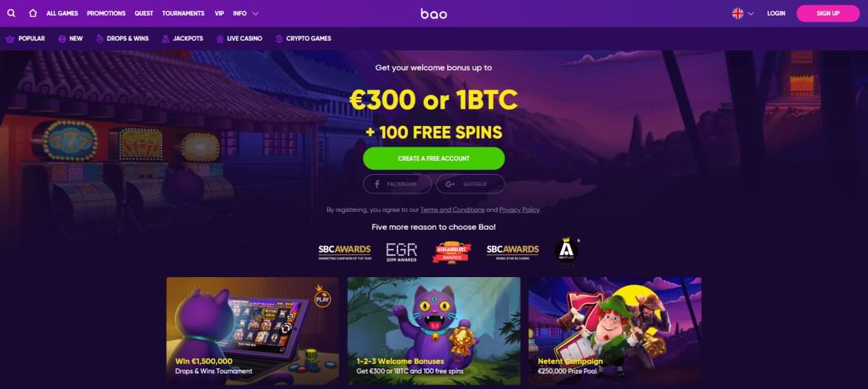Click the Login link

click(x=776, y=13)
